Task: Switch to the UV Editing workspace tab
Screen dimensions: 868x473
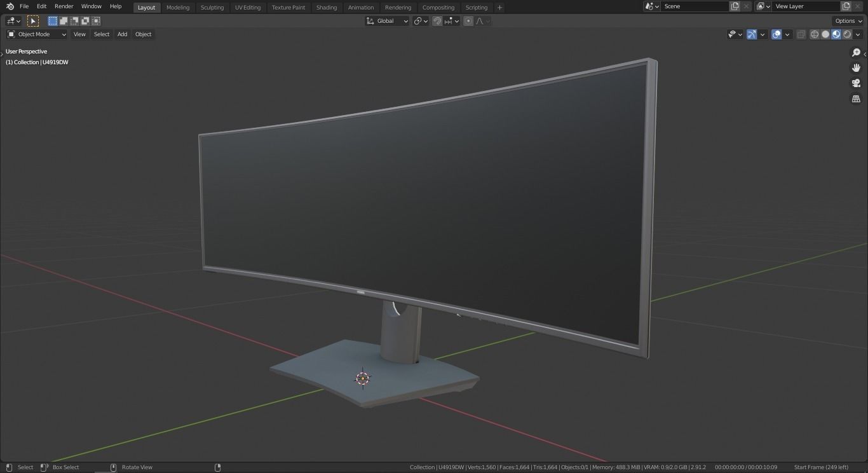Action: 248,8
